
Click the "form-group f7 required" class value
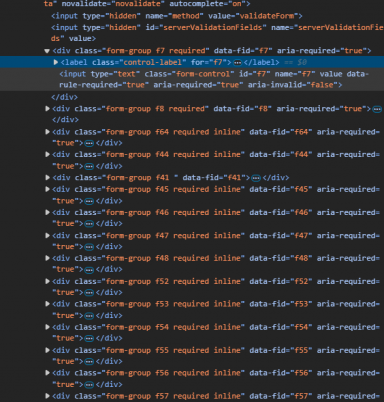(x=155, y=51)
